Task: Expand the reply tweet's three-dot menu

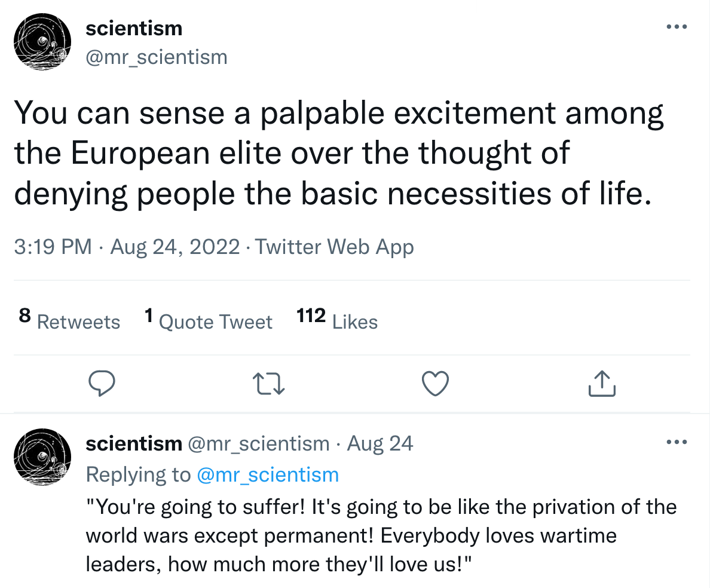Action: point(677,443)
